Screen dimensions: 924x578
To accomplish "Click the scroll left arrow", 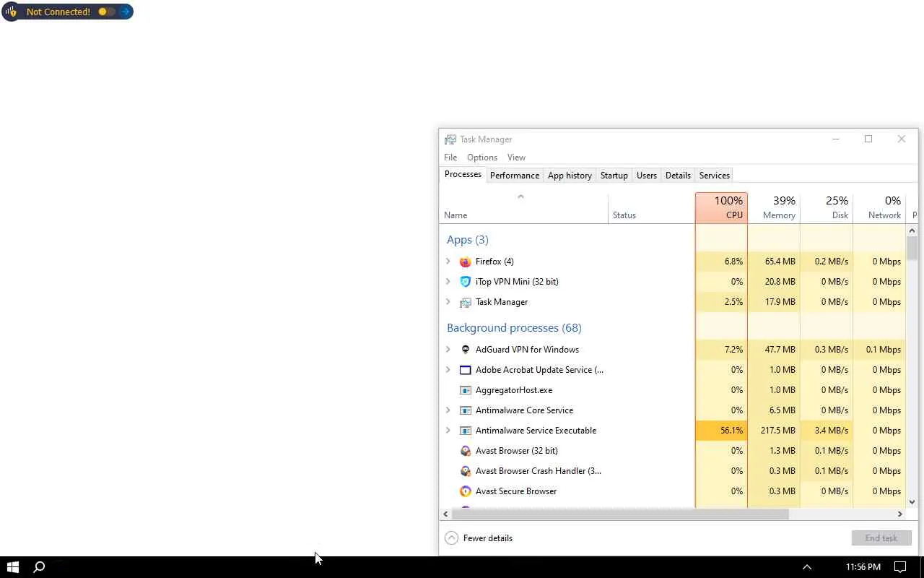I will [445, 514].
